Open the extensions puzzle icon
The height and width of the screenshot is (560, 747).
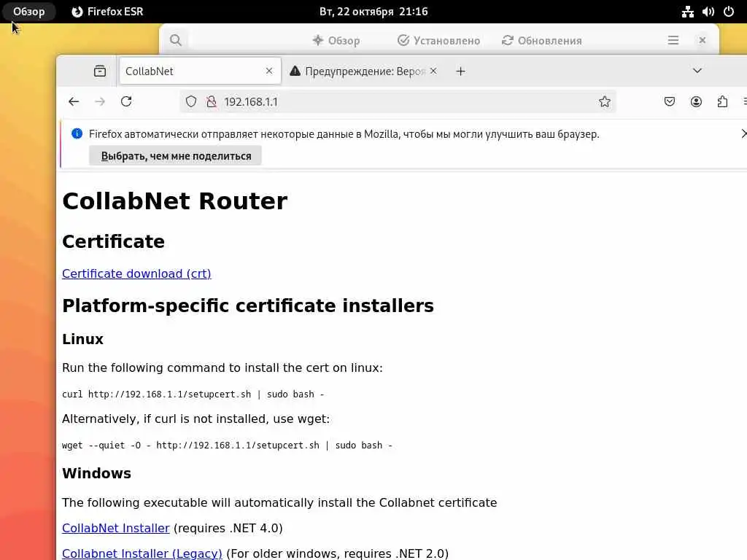tap(722, 101)
